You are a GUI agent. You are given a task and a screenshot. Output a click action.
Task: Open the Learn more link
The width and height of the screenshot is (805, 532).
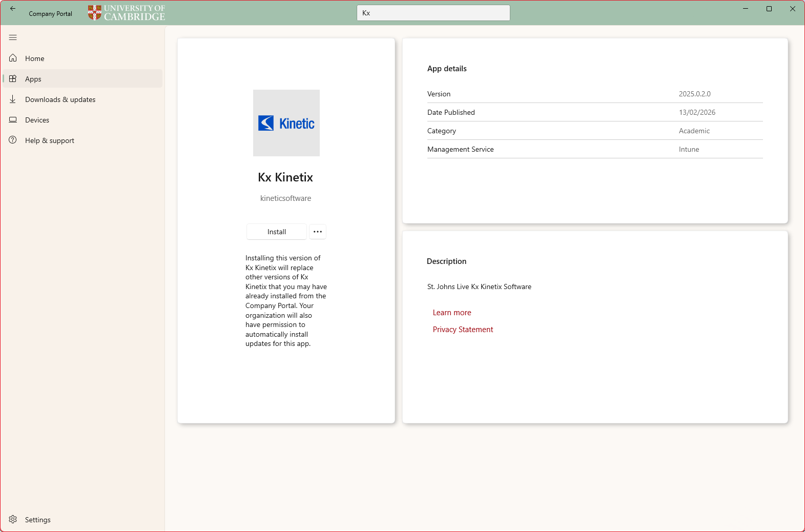point(451,313)
